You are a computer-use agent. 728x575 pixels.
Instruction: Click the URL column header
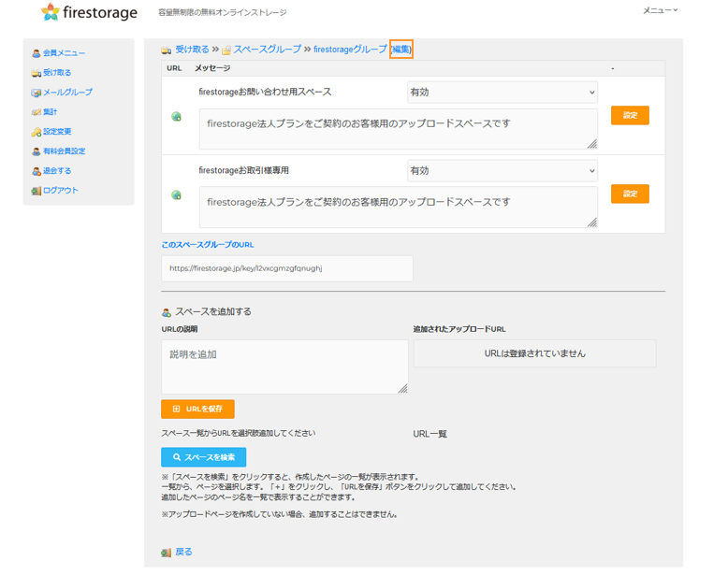174,68
